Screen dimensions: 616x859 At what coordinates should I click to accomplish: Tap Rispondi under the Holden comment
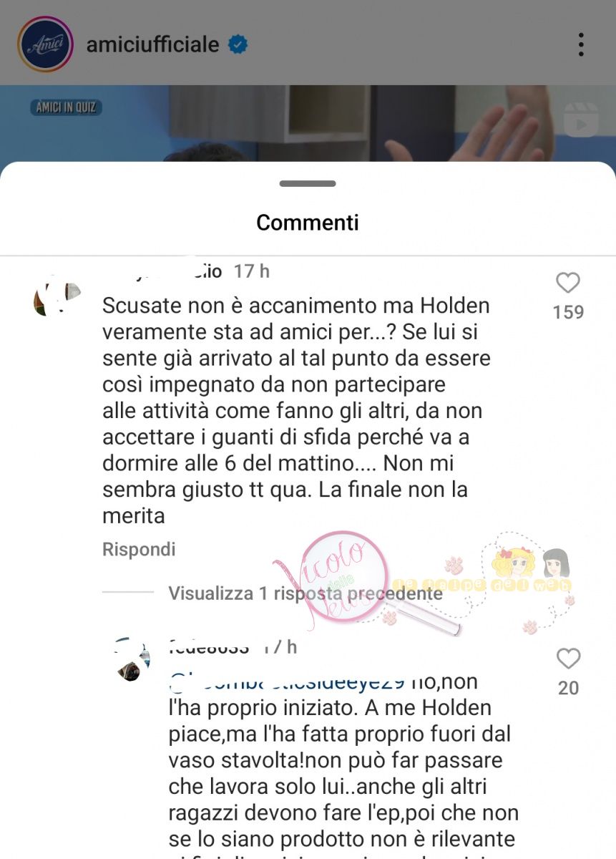tap(139, 549)
